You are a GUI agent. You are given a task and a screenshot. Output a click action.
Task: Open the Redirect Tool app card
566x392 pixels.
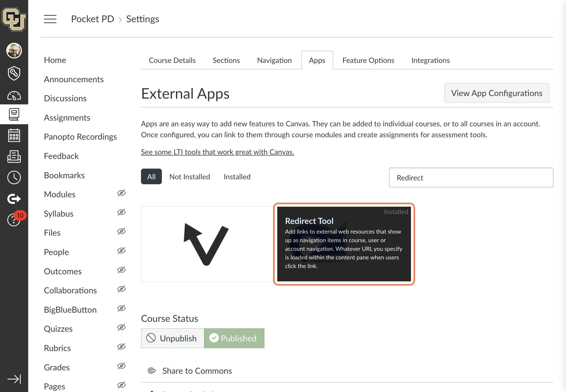pos(344,244)
